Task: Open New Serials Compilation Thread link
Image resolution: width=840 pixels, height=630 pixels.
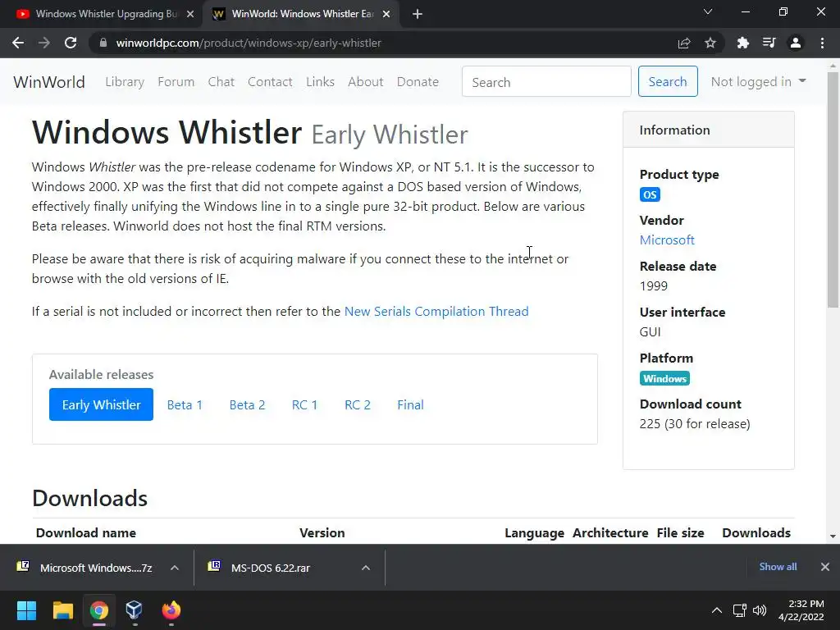Action: coord(436,311)
